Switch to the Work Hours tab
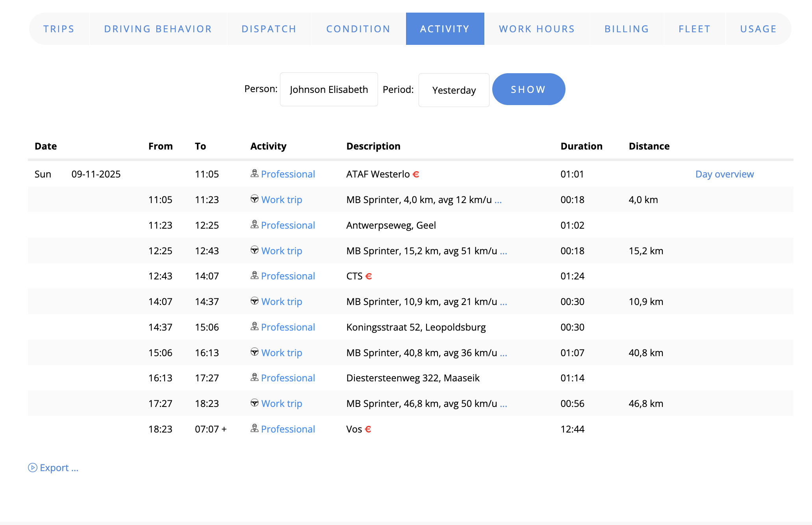 (x=537, y=29)
